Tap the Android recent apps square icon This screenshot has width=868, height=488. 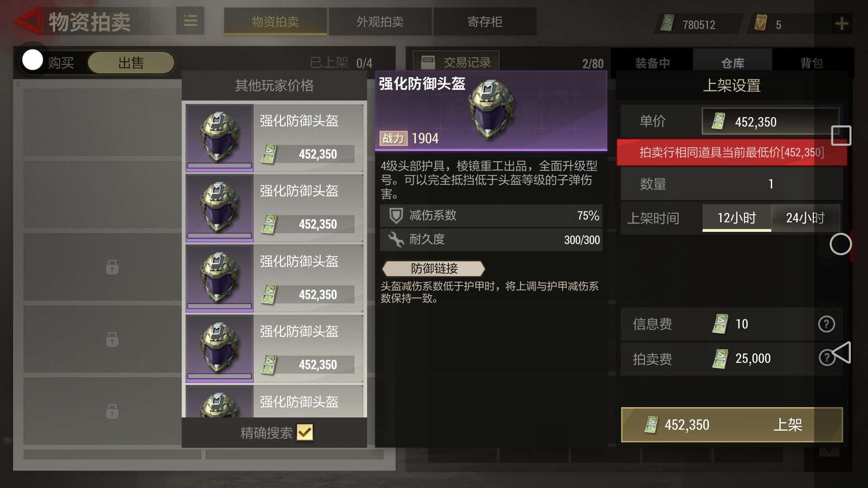tap(841, 136)
